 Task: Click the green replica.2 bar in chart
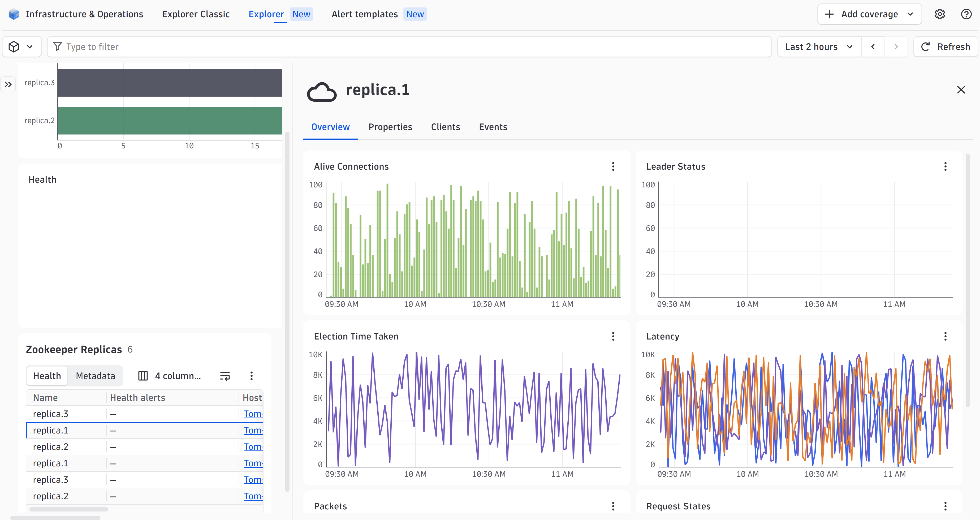click(x=170, y=120)
